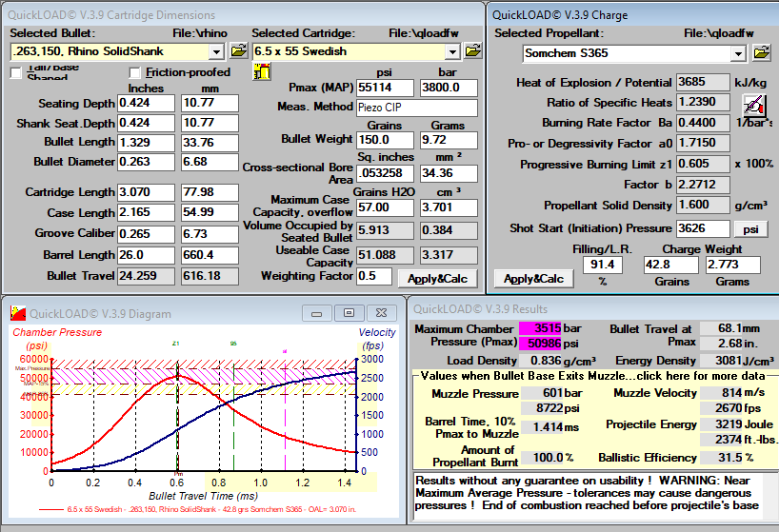Restore the Diagram window using the middle title button
Image resolution: width=779 pixels, height=532 pixels.
pos(350,312)
